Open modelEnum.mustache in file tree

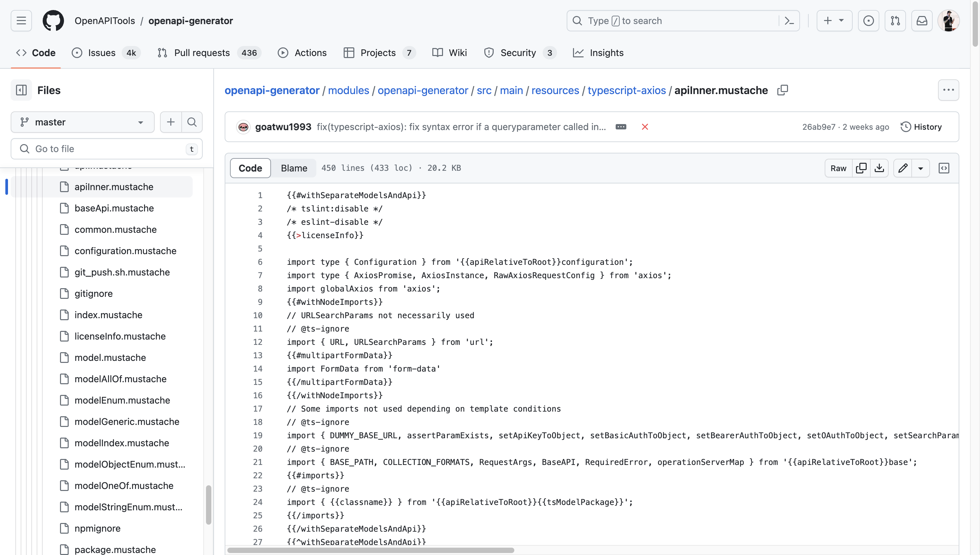click(122, 400)
